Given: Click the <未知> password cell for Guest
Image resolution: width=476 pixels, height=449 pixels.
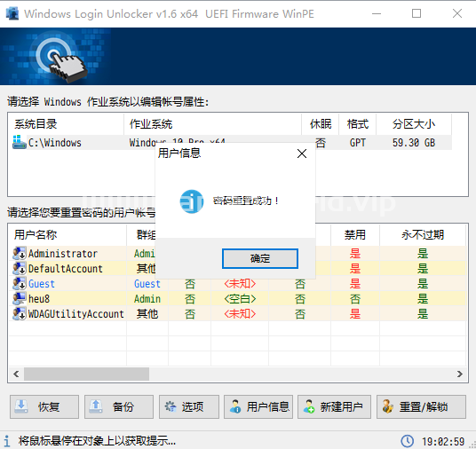Looking at the screenshot, I should [x=240, y=284].
